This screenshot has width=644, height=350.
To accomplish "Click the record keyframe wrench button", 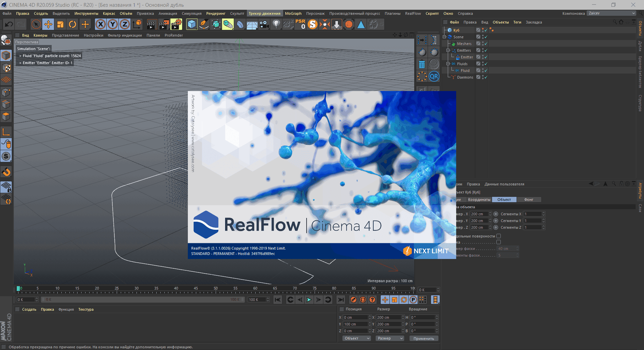I will coord(354,300).
